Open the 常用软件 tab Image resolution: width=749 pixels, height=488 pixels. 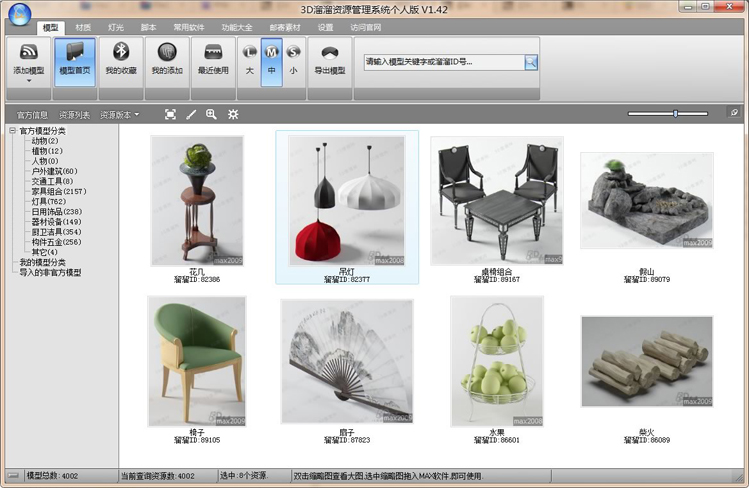coord(189,28)
